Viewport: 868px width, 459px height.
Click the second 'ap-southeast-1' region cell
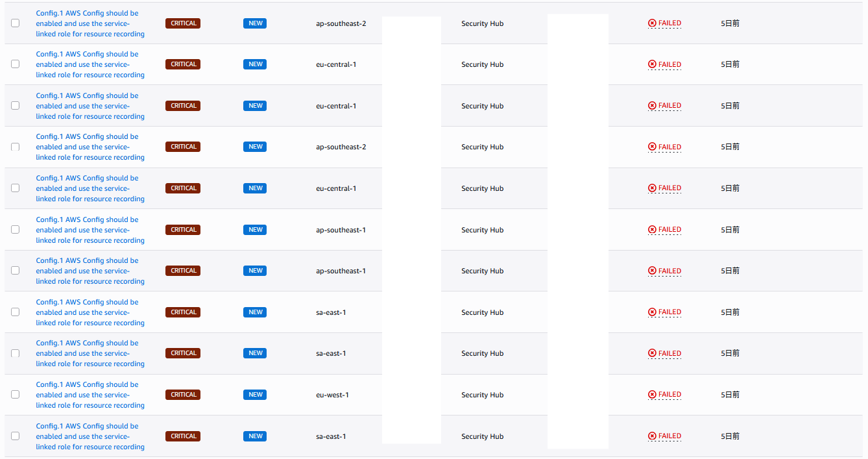click(x=341, y=271)
